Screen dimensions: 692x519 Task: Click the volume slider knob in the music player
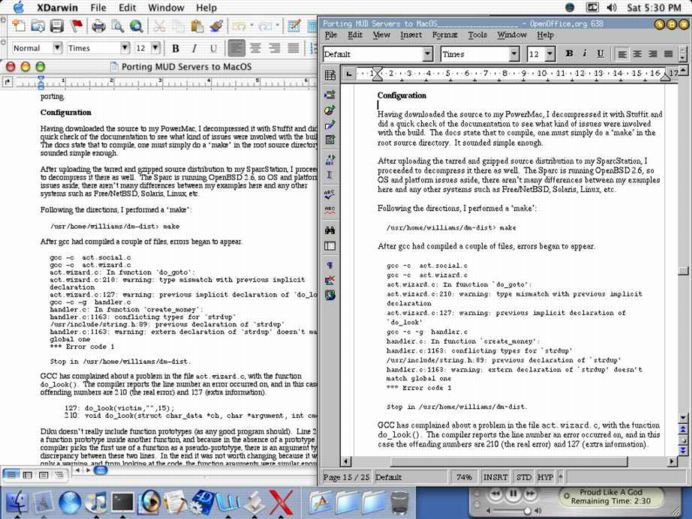click(527, 511)
